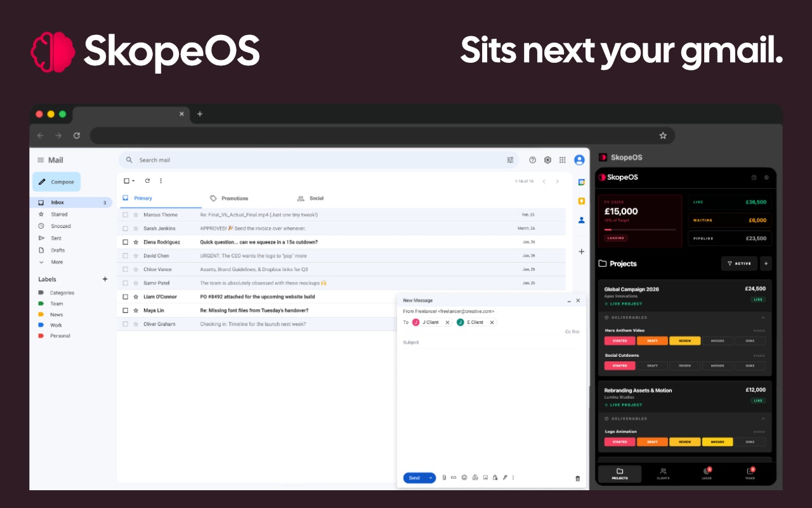This screenshot has width=812, height=508.
Task: Open the Starred folder
Action: [59, 214]
